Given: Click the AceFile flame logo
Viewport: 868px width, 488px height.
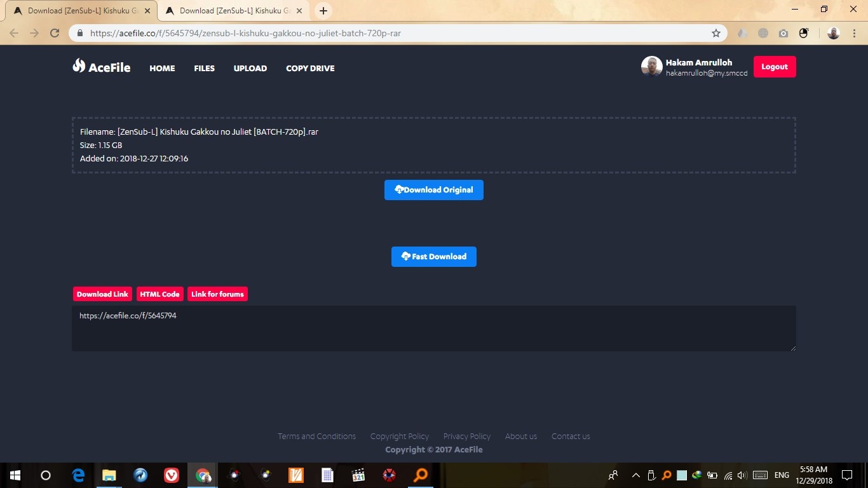Looking at the screenshot, I should click(79, 66).
